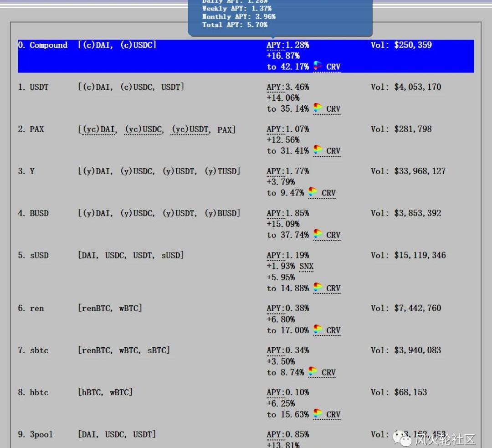The width and height of the screenshot is (492, 448).
Task: Click the CRV rainbow icon in the BUSD row
Action: coord(318,234)
